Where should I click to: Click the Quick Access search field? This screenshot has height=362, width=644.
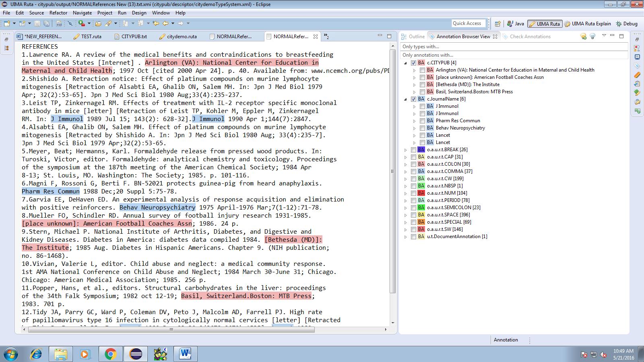pyautogui.click(x=467, y=23)
